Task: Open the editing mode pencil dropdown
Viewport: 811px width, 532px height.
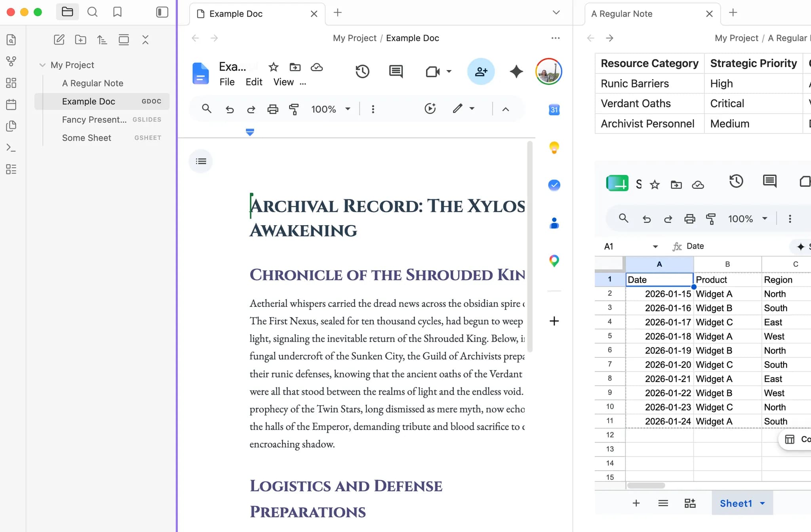Action: pyautogui.click(x=463, y=108)
